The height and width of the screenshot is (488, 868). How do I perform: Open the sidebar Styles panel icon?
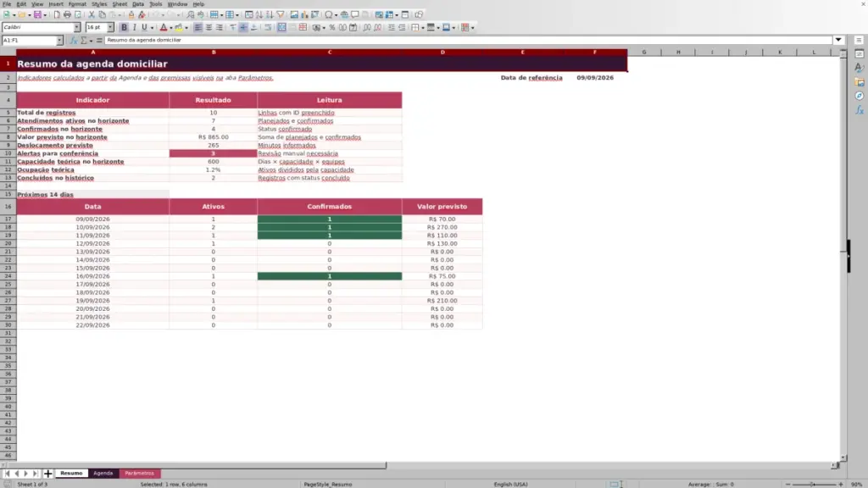860,68
